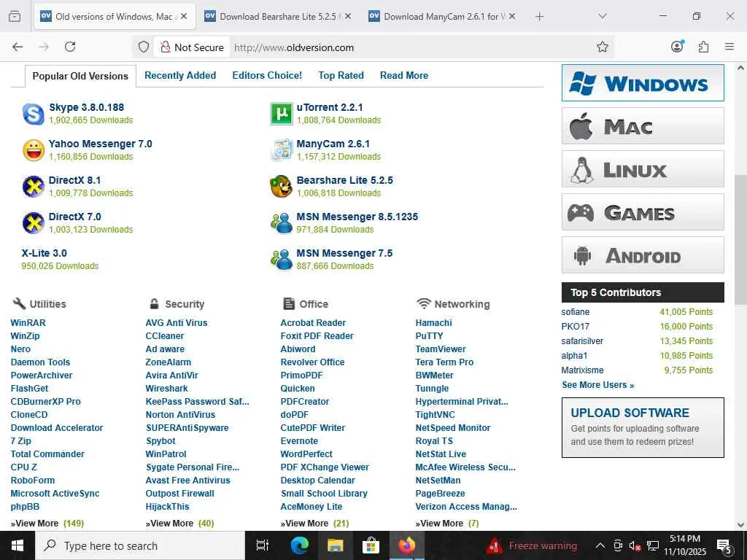Open Microsoft Edge from the taskbar
This screenshot has height=560, width=747.
tap(299, 545)
